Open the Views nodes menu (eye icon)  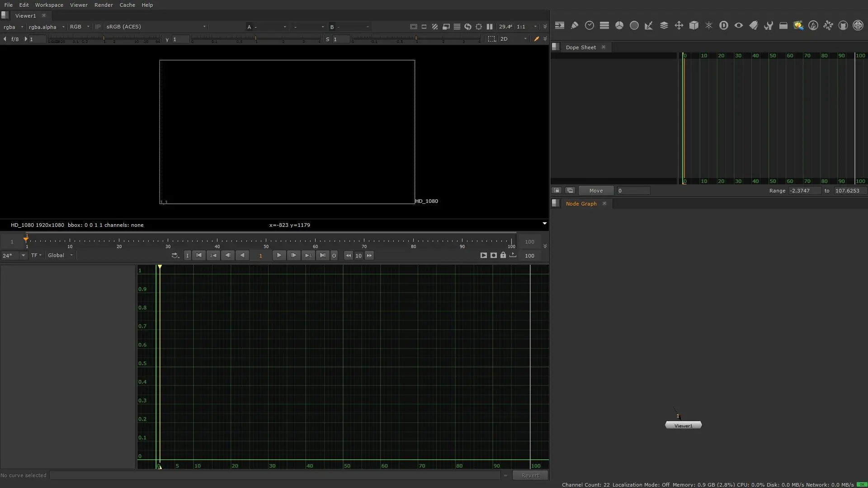pyautogui.click(x=739, y=26)
